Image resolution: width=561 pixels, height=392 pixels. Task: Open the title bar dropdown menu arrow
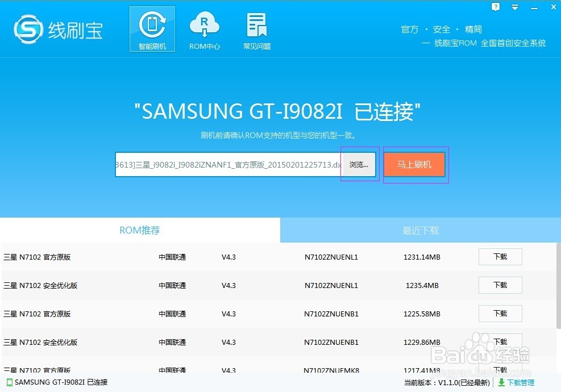(515, 7)
